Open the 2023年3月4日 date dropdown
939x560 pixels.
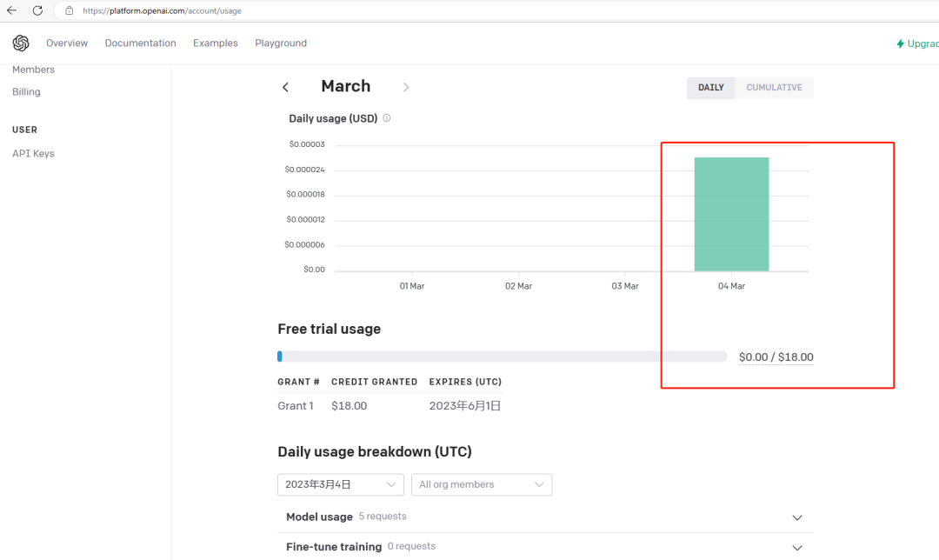pos(341,484)
